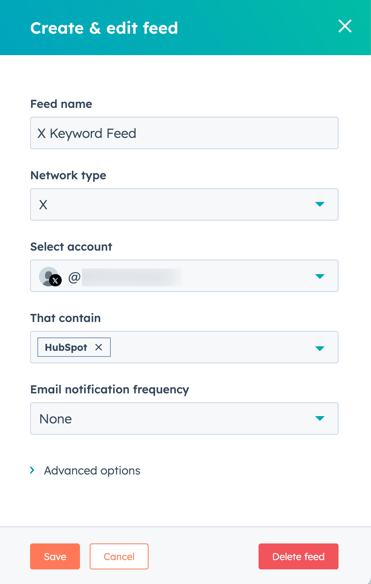Screen dimensions: 371x584
Task: Click the account avatar with X badge
Action: pyautogui.click(x=50, y=277)
